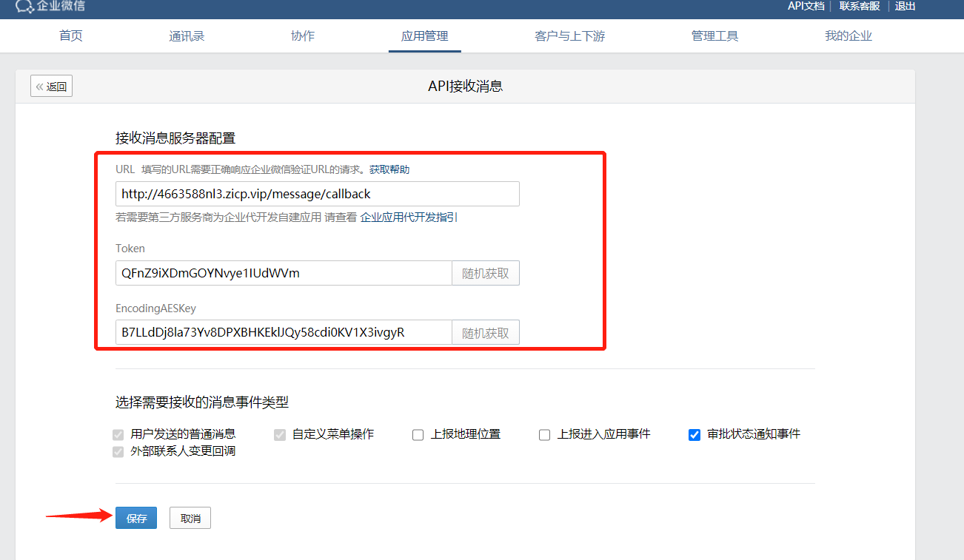
Task: Click the Token field label
Action: pos(130,249)
